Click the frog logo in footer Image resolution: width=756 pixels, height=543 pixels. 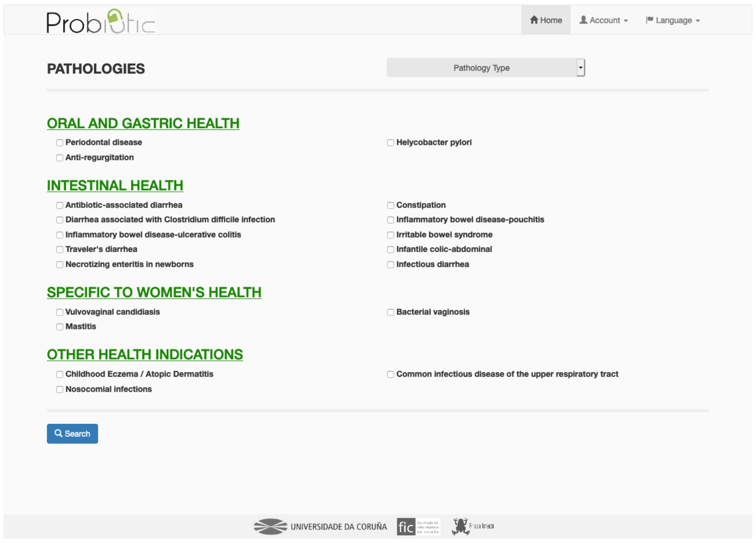(461, 526)
